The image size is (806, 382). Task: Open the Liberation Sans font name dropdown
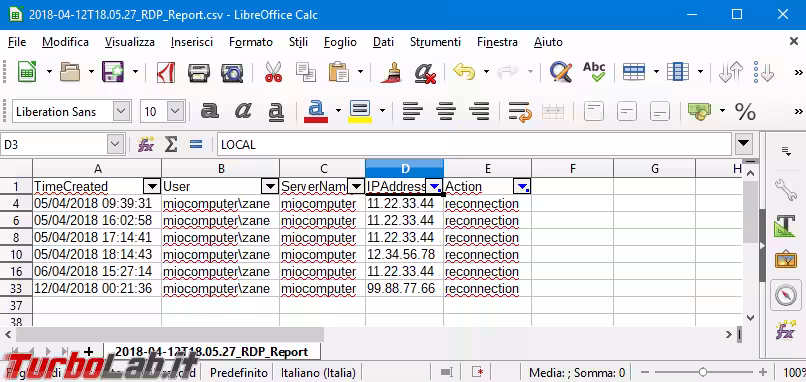121,111
